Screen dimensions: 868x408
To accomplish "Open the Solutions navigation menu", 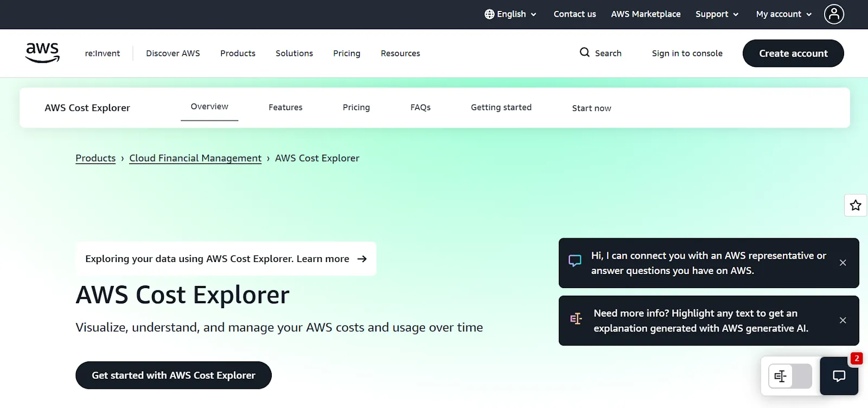I will 294,53.
